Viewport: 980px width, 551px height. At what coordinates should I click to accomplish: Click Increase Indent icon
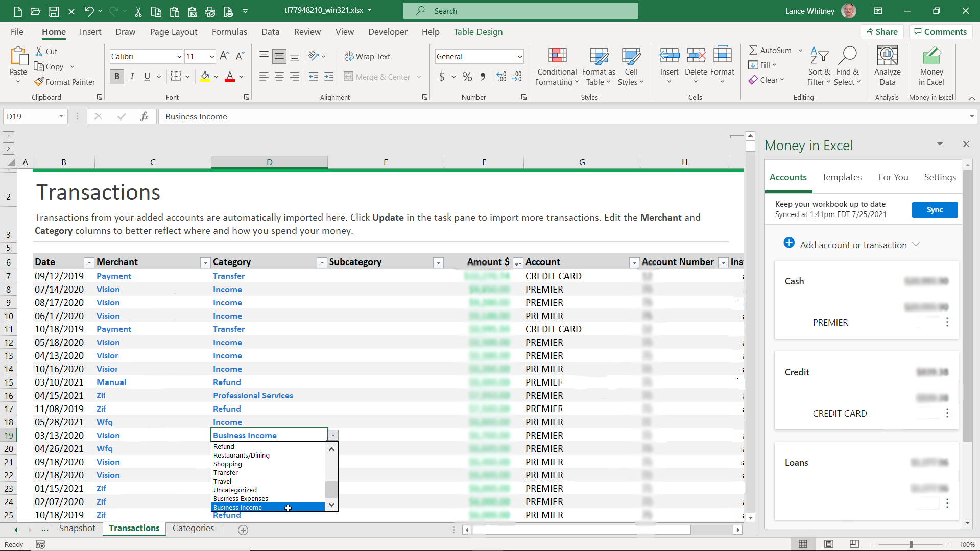[329, 77]
